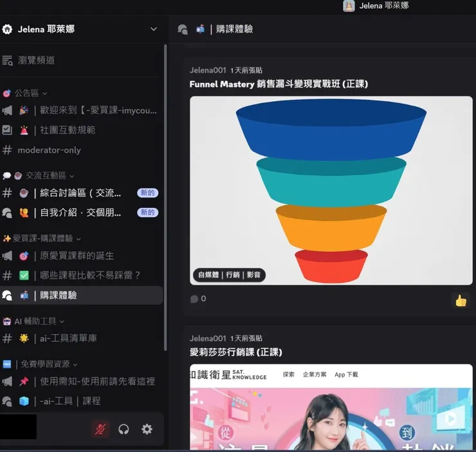The image size is (476, 452).
Task: Click the megaphone icon beside 使用需知
Action: pos(7,381)
